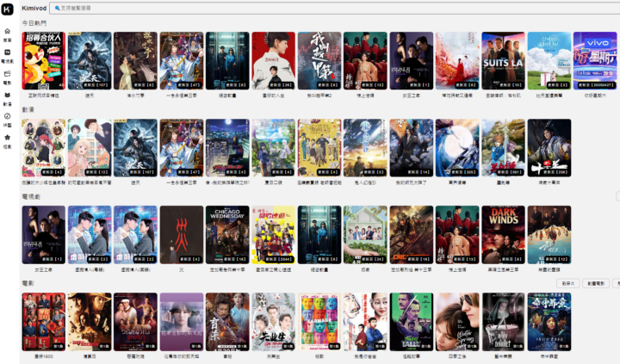Open the Home (首頁) sidebar icon
Viewport: 620px width, 364px height.
pyautogui.click(x=7, y=34)
